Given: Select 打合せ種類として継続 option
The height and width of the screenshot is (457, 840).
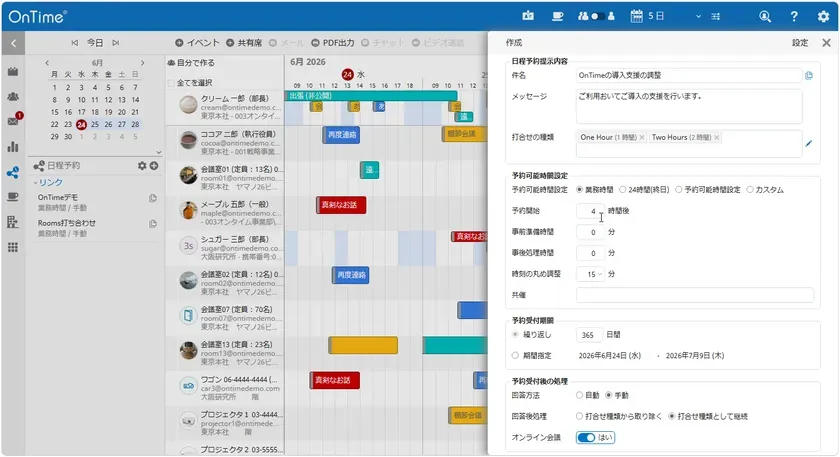Looking at the screenshot, I should tap(672, 416).
